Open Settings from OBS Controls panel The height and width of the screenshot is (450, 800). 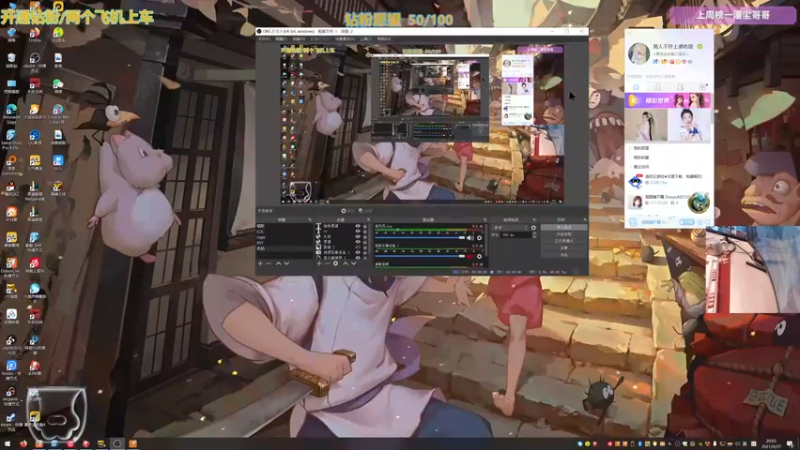pos(564,248)
